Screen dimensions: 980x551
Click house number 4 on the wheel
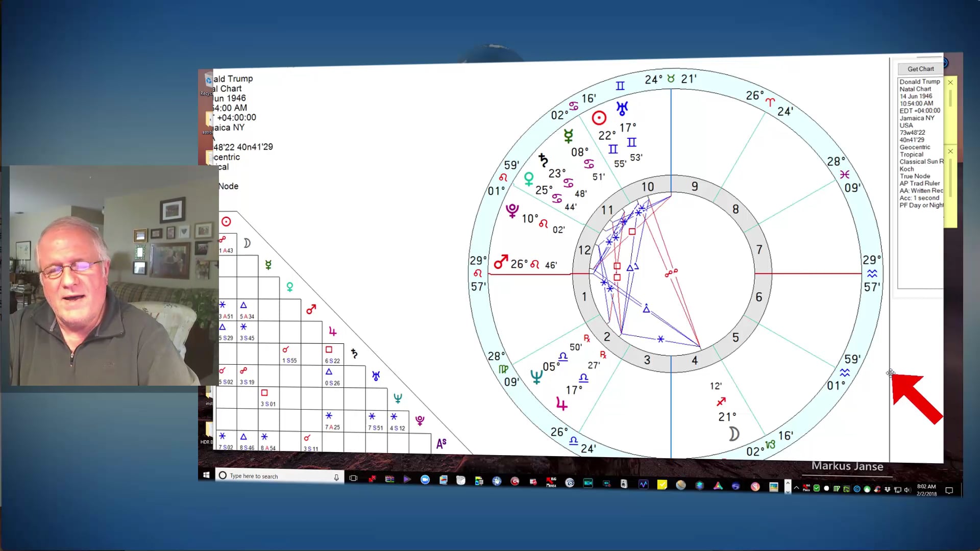coord(694,360)
